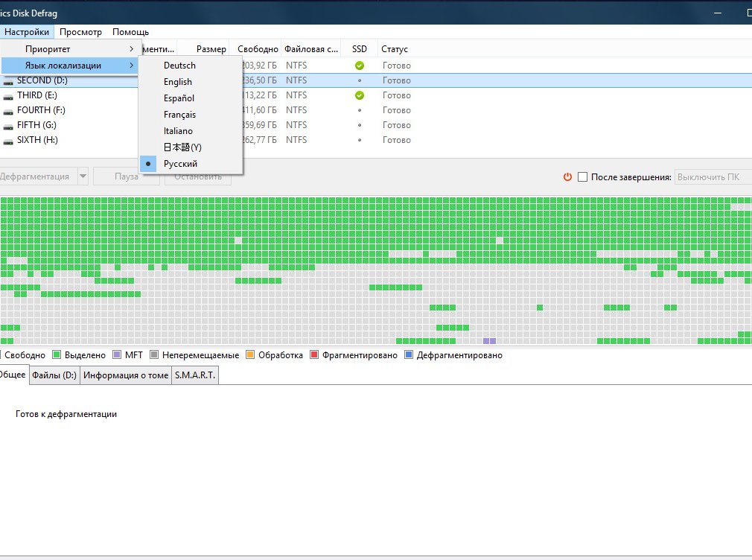Viewport: 752px width, 560px height.
Task: Select the SECOND (D:) drive icon
Action: coord(8,82)
